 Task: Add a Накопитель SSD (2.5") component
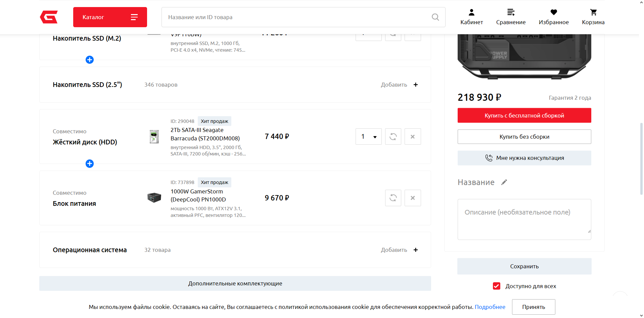(399, 85)
